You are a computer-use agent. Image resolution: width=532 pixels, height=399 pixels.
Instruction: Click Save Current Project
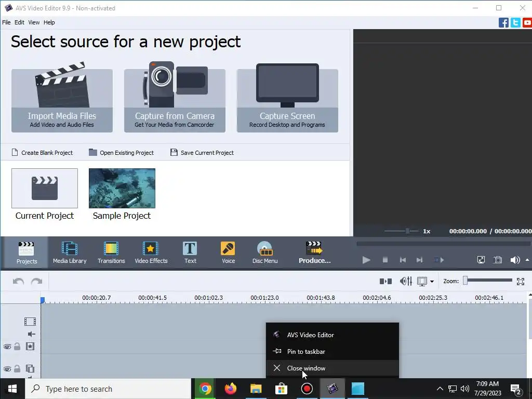click(202, 153)
